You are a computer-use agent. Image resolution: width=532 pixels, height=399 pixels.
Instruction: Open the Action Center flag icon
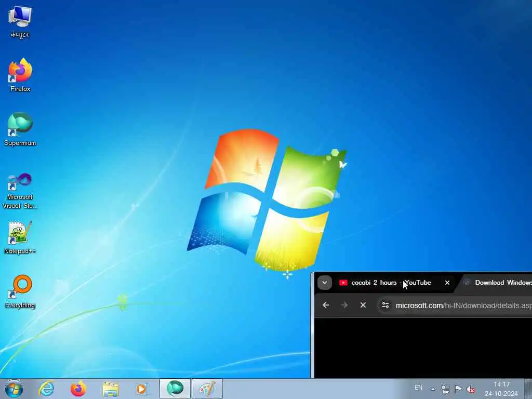[458, 389]
